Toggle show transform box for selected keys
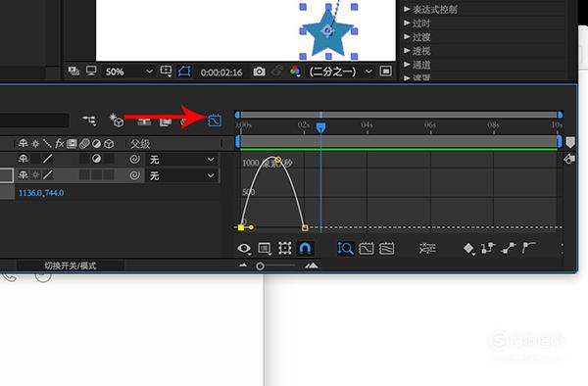Screen dimensions: 588x386 tap(284, 248)
